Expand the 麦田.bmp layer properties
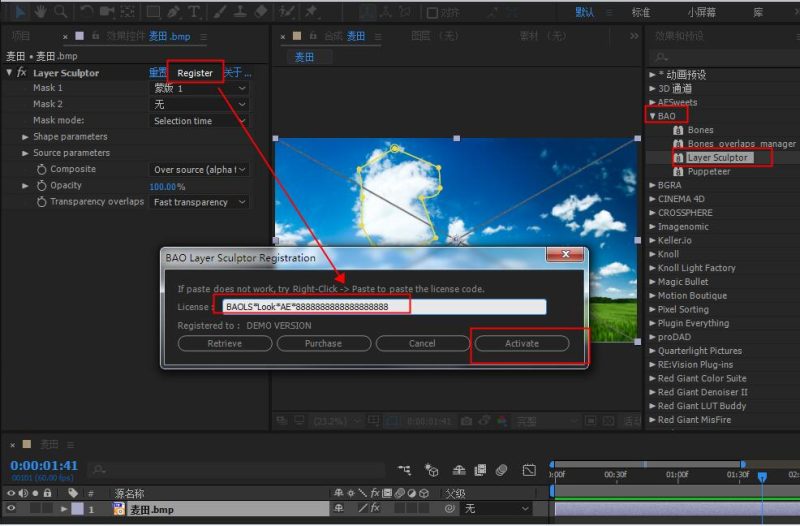Viewport: 800px width, 526px height. coord(64,509)
